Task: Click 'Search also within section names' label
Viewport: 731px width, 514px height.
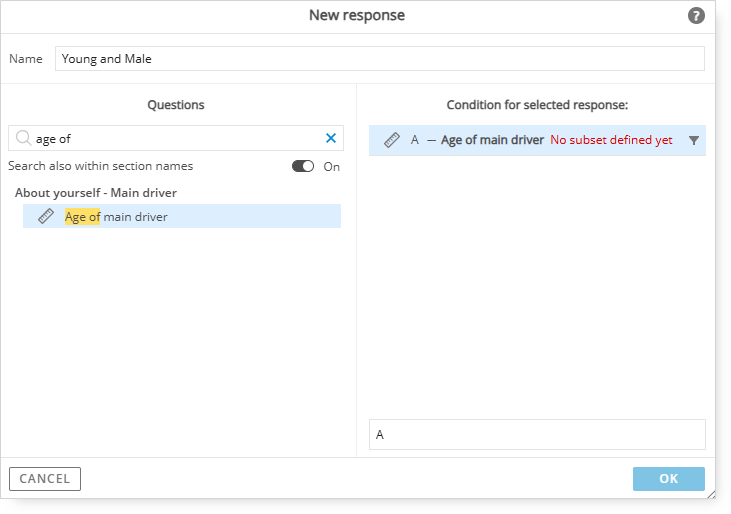Action: [100, 166]
